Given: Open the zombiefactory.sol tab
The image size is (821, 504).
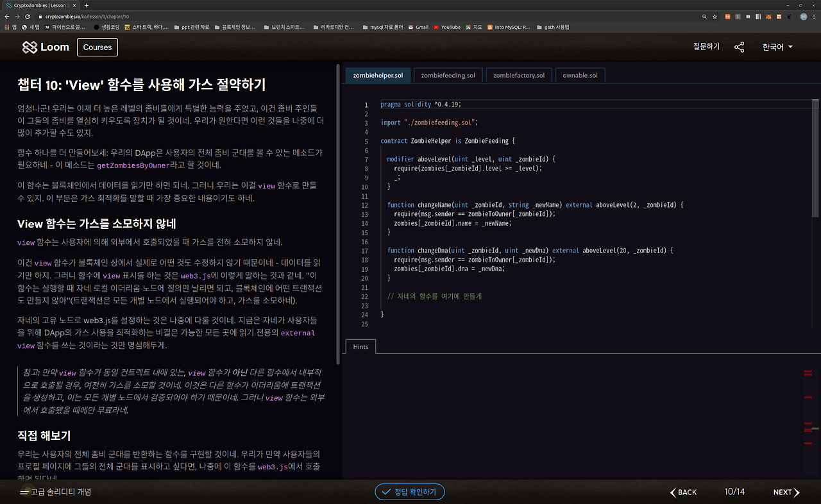Looking at the screenshot, I should pos(519,75).
